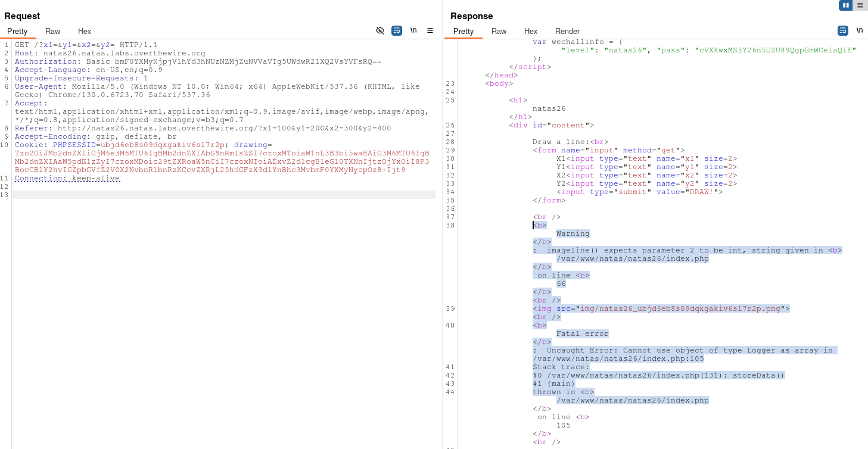Click the error line number '105' on its own line
This screenshot has width=868, height=449.
coord(564,425)
